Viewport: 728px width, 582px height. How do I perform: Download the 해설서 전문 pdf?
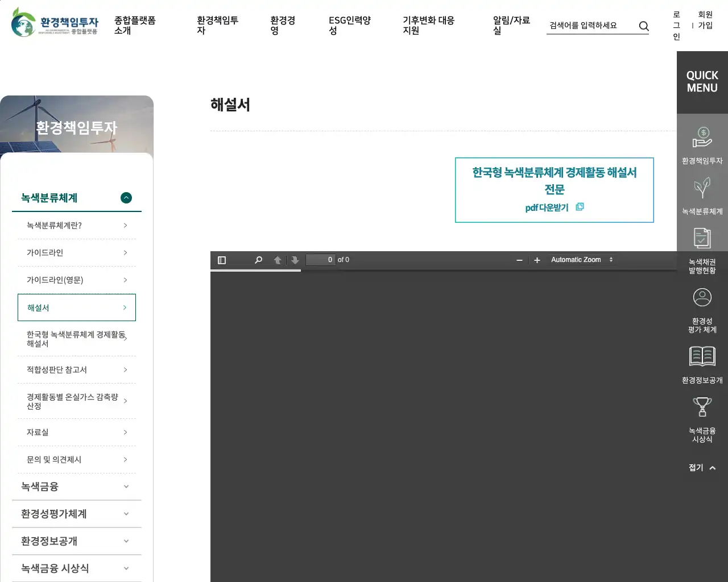tap(554, 207)
